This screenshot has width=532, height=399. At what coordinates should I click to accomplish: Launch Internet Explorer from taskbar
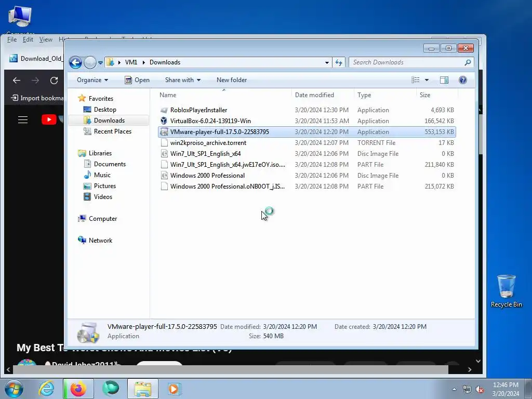46,389
